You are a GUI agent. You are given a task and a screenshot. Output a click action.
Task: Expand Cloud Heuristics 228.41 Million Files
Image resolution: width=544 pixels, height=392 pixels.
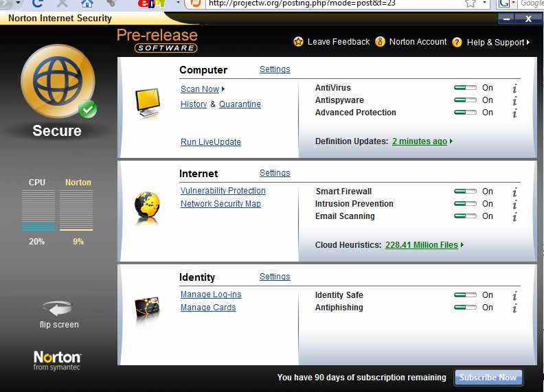462,245
